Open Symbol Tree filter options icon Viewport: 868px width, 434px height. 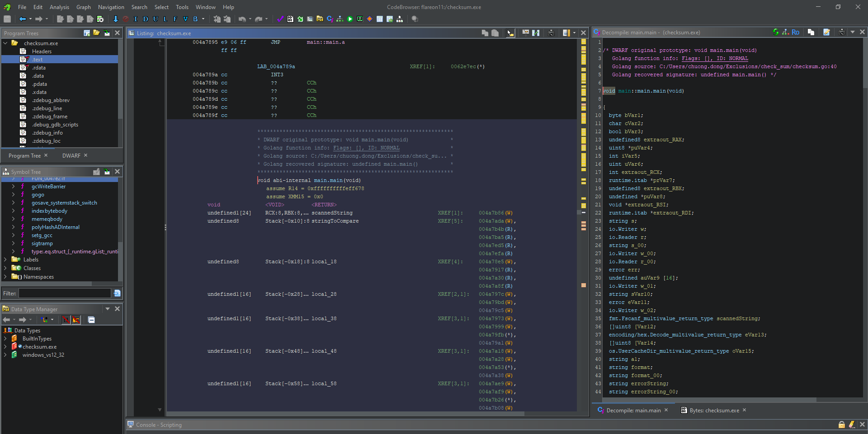pos(117,294)
